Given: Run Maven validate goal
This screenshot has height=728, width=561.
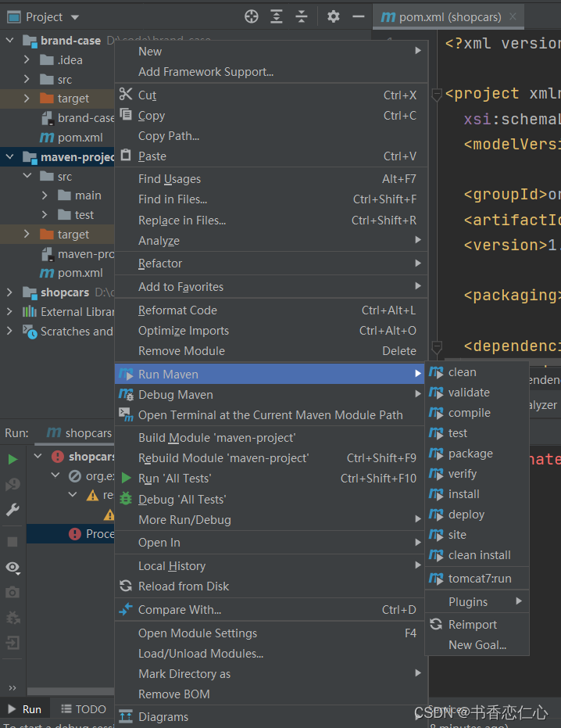Looking at the screenshot, I should (477, 393).
